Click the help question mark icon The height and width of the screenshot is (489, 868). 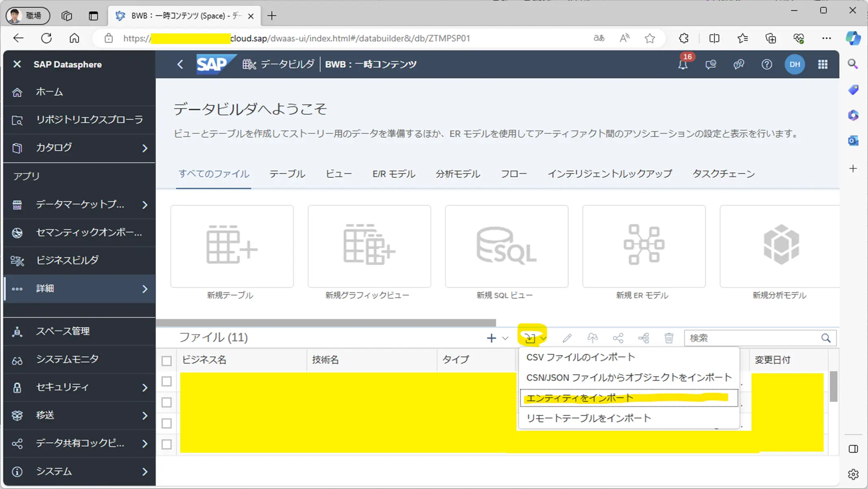click(x=767, y=64)
